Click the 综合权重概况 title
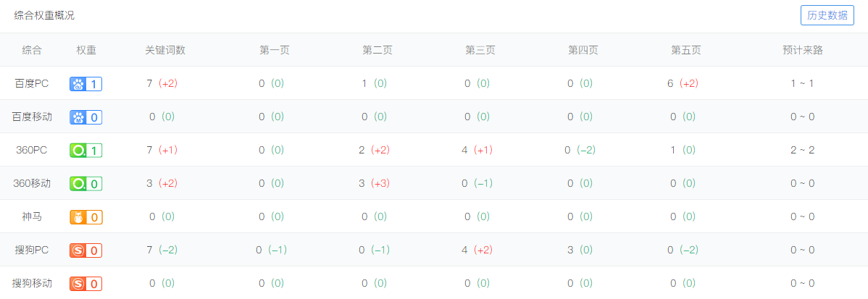868x299 pixels. click(44, 15)
